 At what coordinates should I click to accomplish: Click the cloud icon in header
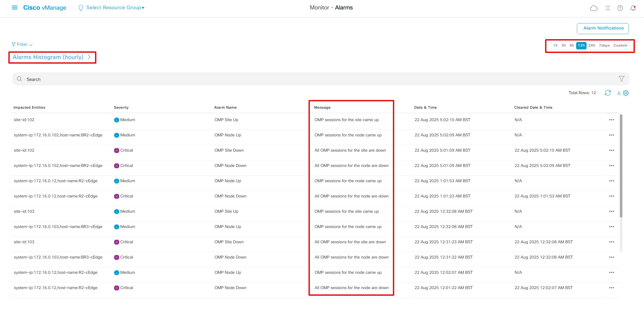pos(593,8)
